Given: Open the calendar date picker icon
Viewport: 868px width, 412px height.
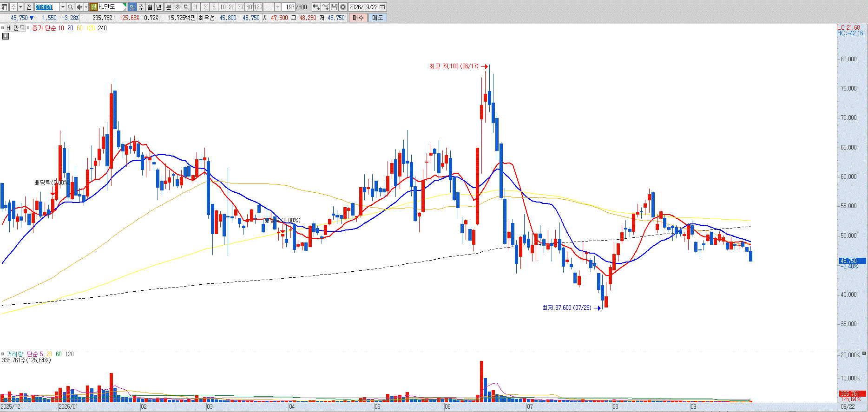Looking at the screenshot, I should pos(382,7).
